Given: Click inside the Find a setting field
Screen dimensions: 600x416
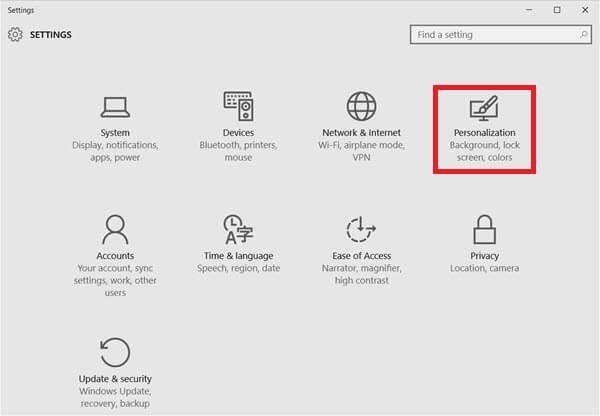Looking at the screenshot, I should point(501,35).
